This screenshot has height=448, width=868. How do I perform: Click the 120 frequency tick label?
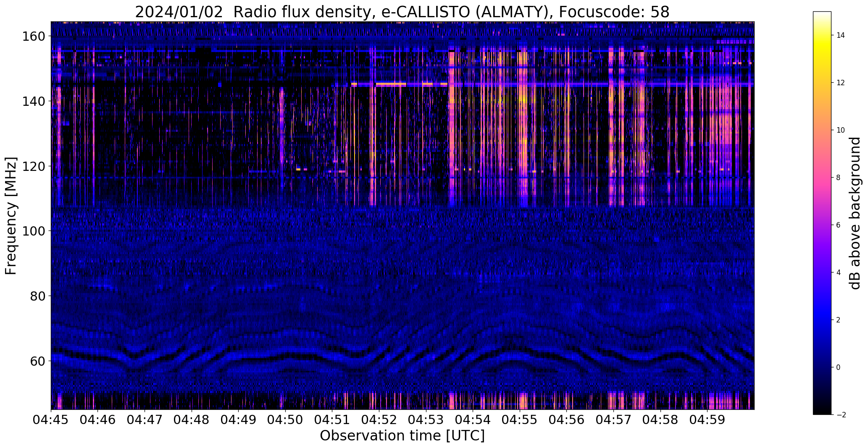[33, 166]
